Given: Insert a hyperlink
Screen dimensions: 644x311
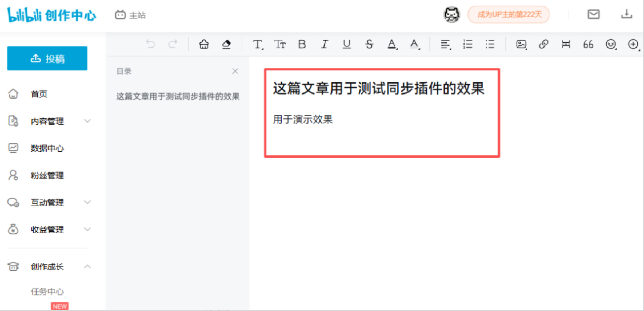Looking at the screenshot, I should pyautogui.click(x=543, y=44).
